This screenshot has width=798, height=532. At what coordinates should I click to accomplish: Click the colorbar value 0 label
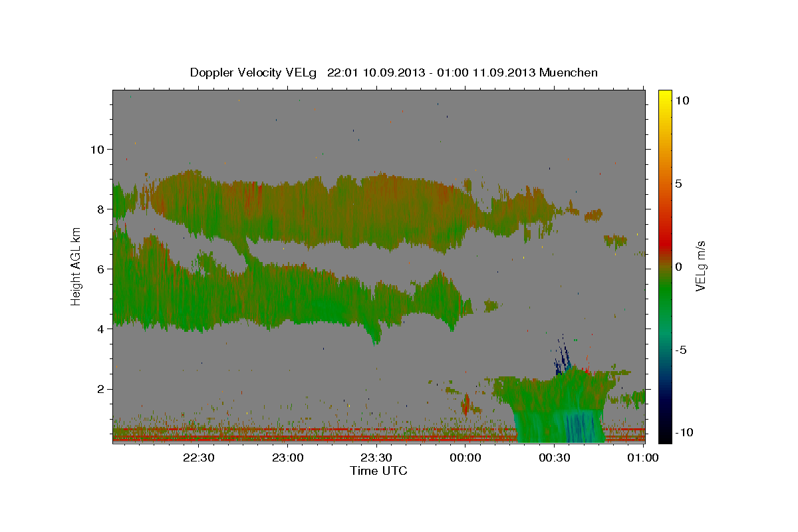tap(678, 267)
